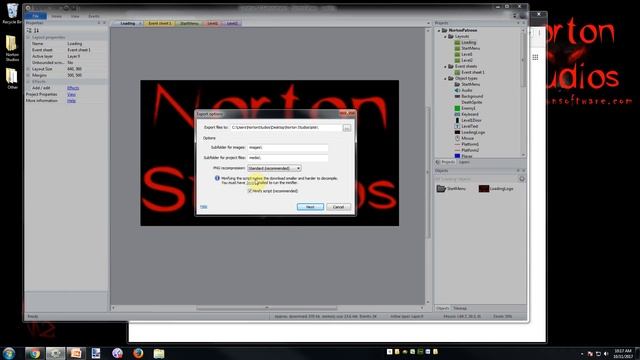Click the Cancel button in Export dialog
640x360 pixels.
point(338,207)
